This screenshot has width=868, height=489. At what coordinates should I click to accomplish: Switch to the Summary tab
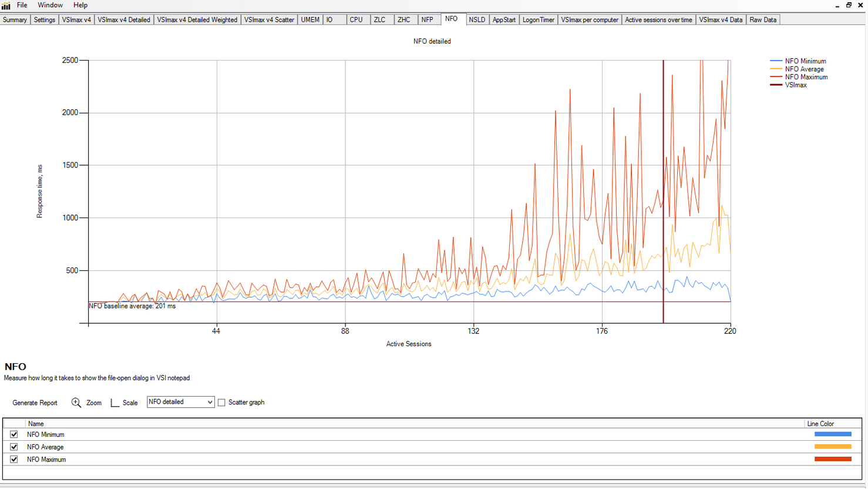click(x=15, y=20)
